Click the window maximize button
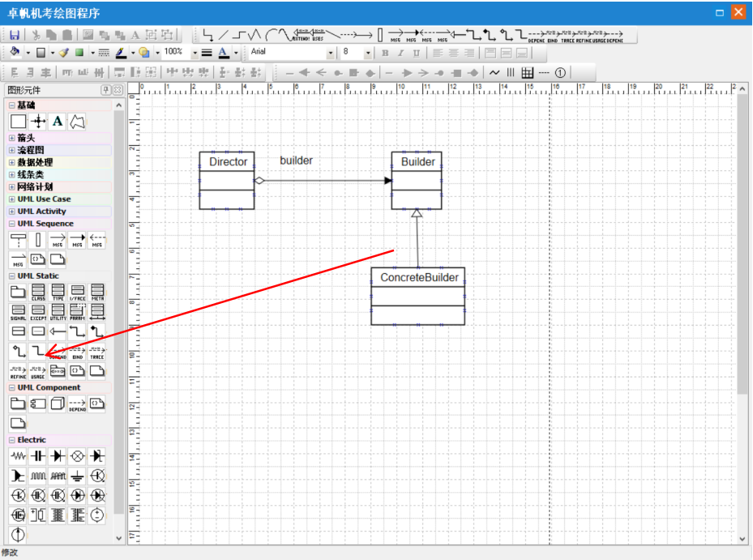 click(x=720, y=12)
